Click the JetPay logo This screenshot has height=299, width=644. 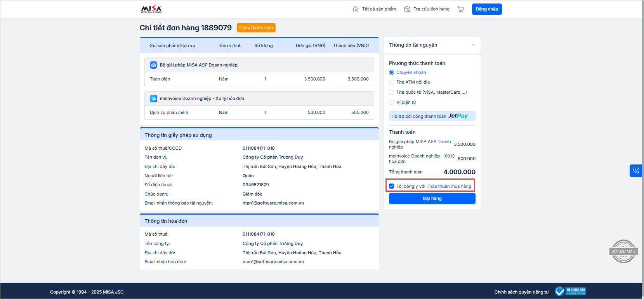[x=458, y=116]
